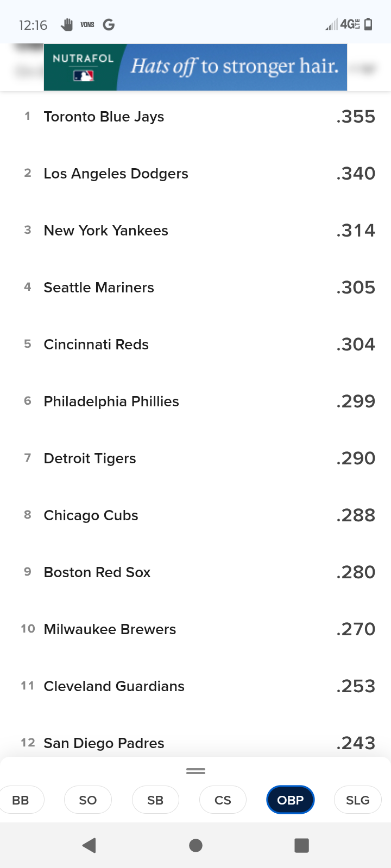Choose the SB stat chip

155,800
